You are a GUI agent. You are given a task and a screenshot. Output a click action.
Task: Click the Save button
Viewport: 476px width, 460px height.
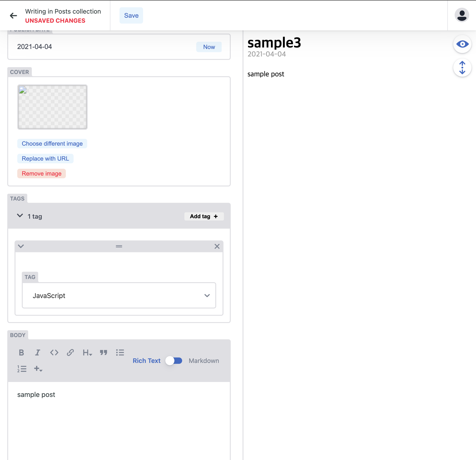point(131,15)
